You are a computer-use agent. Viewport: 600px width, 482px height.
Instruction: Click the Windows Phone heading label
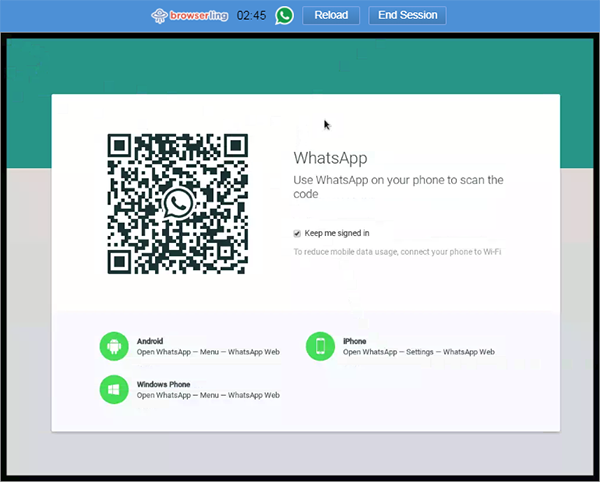[x=163, y=384]
